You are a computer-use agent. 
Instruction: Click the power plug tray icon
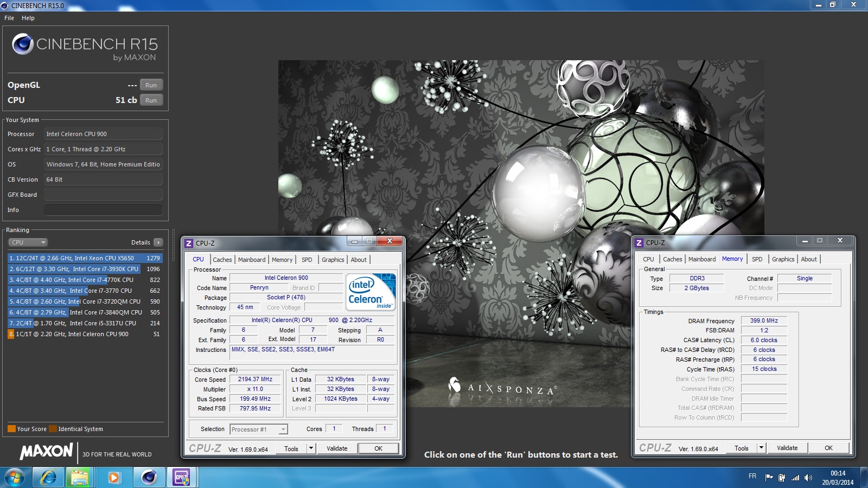point(782,478)
